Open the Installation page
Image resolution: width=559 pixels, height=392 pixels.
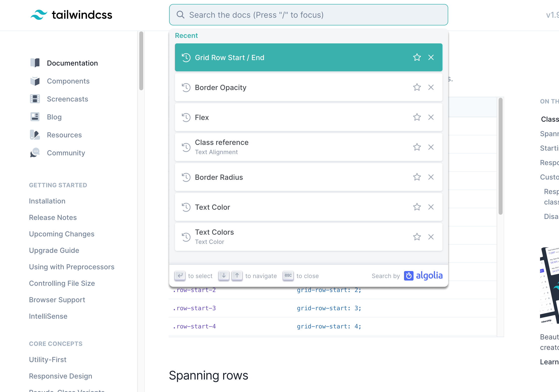point(47,201)
